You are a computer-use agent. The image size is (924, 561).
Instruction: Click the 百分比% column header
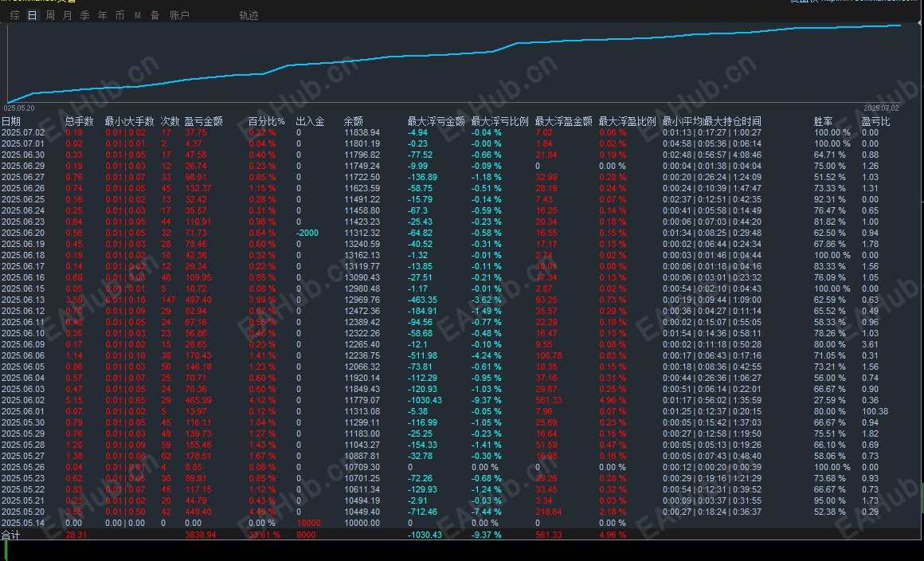pyautogui.click(x=266, y=121)
